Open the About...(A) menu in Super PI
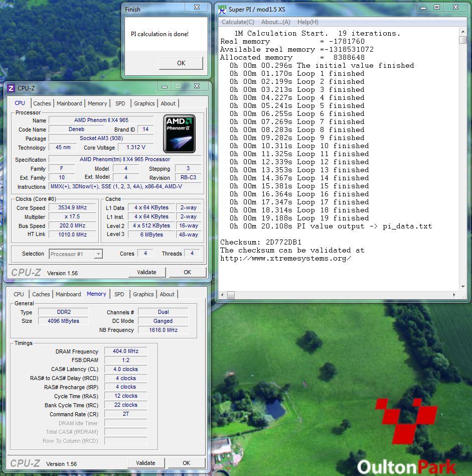 (276, 22)
